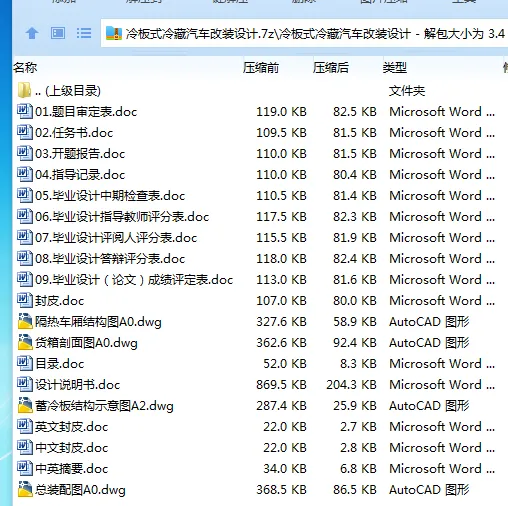This screenshot has width=508, height=506.
Task: Click the 204.3 KB compressed size value
Action: pyautogui.click(x=351, y=385)
